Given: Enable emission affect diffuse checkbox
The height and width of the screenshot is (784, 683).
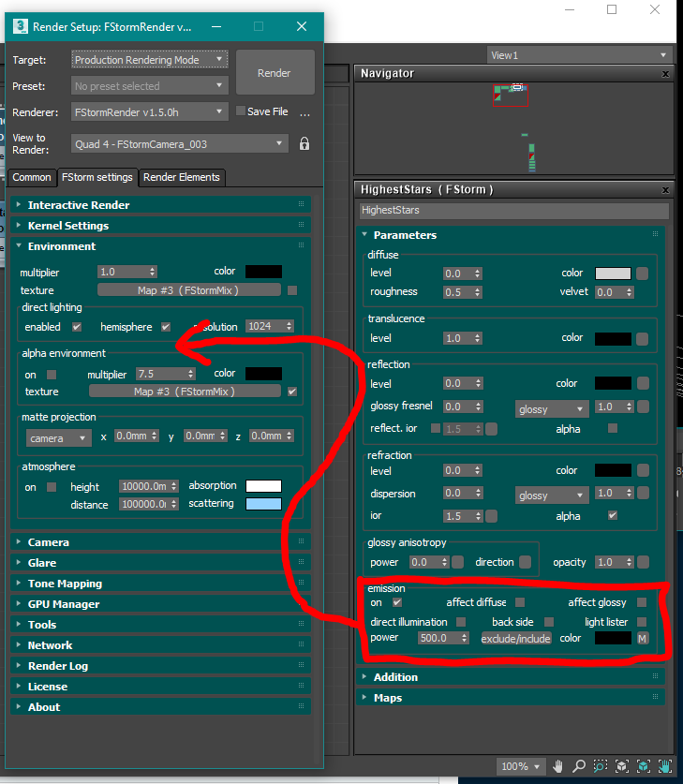Looking at the screenshot, I should tap(520, 602).
